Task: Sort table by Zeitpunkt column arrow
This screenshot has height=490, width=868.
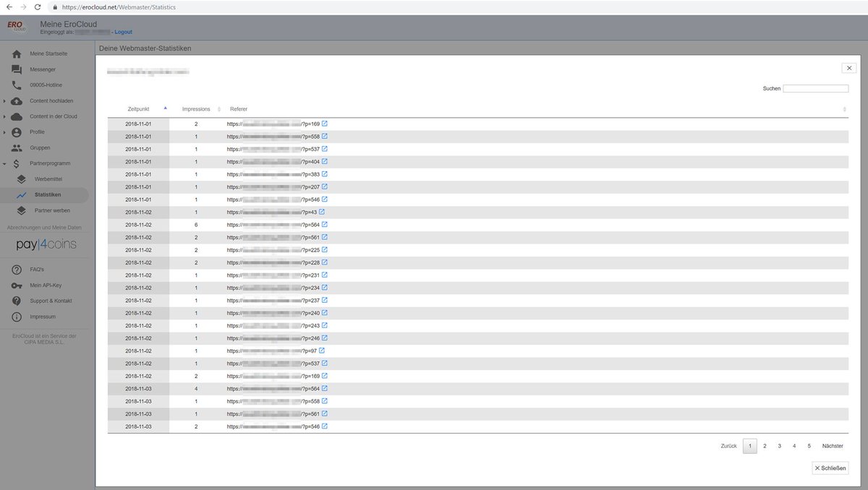Action: click(165, 108)
